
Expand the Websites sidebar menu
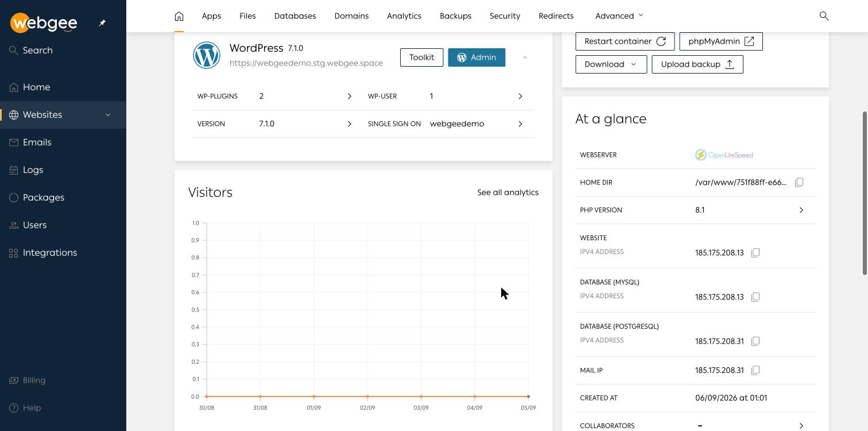click(x=108, y=115)
